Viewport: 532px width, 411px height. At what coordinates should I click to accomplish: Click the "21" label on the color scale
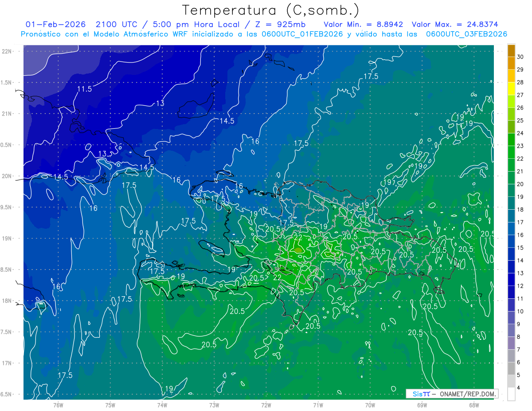[x=520, y=172]
